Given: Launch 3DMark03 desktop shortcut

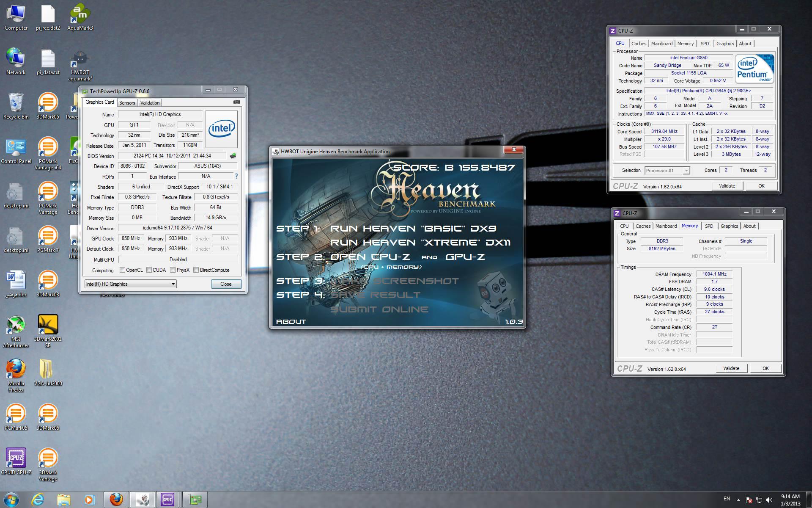Looking at the screenshot, I should coord(48,284).
